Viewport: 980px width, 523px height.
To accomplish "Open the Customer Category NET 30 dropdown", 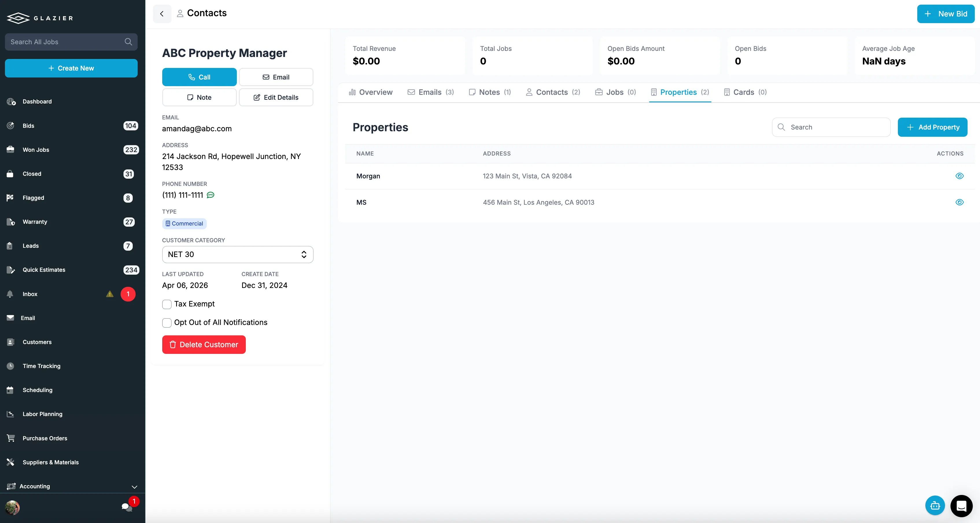I will (237, 254).
